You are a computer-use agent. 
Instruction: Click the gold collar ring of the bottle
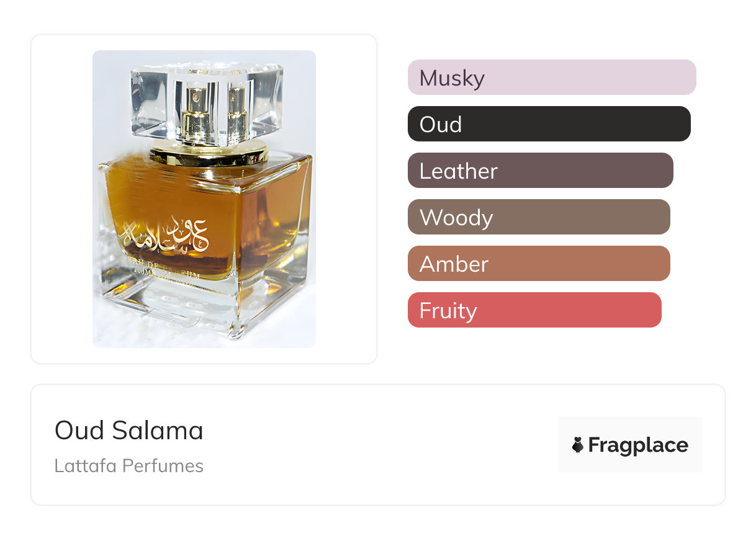point(209,153)
